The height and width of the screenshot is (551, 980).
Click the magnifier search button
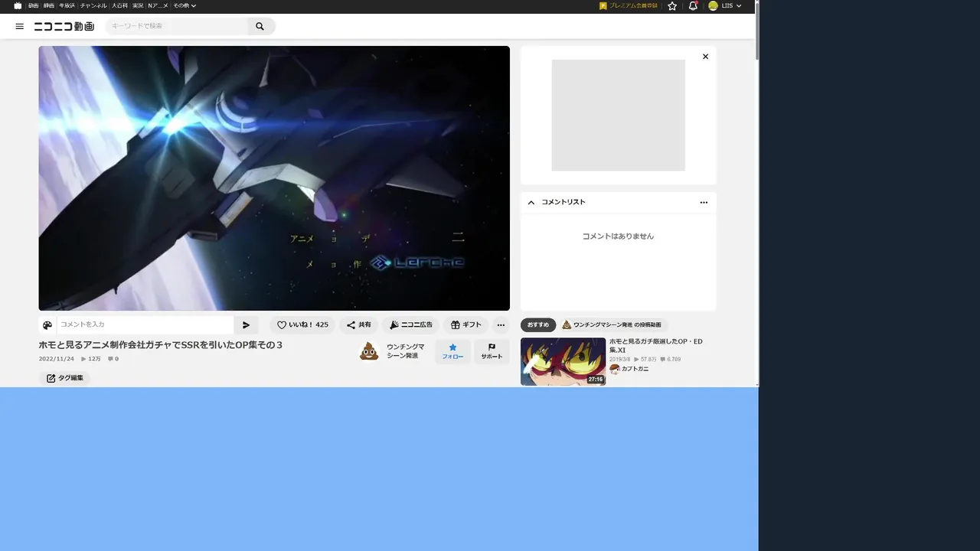260,26
